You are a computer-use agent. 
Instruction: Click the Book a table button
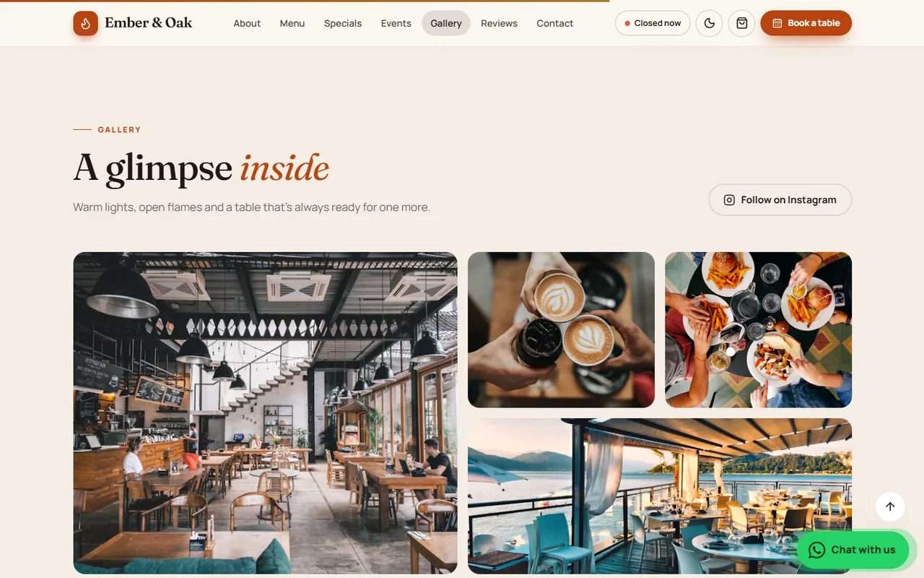coord(806,23)
